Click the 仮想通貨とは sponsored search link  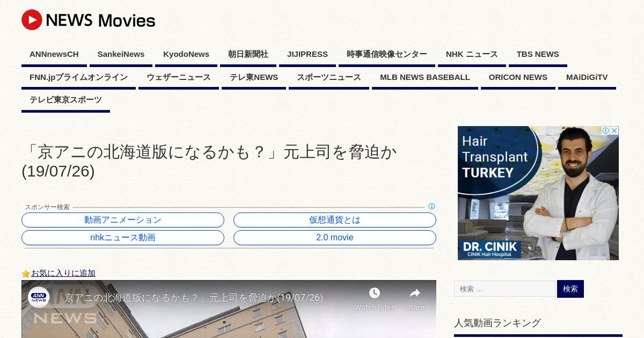(x=335, y=220)
